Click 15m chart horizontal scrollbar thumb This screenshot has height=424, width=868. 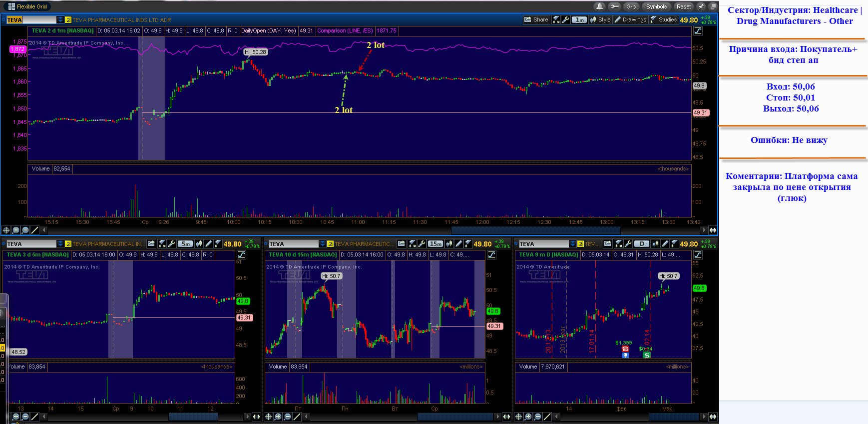pyautogui.click(x=455, y=416)
